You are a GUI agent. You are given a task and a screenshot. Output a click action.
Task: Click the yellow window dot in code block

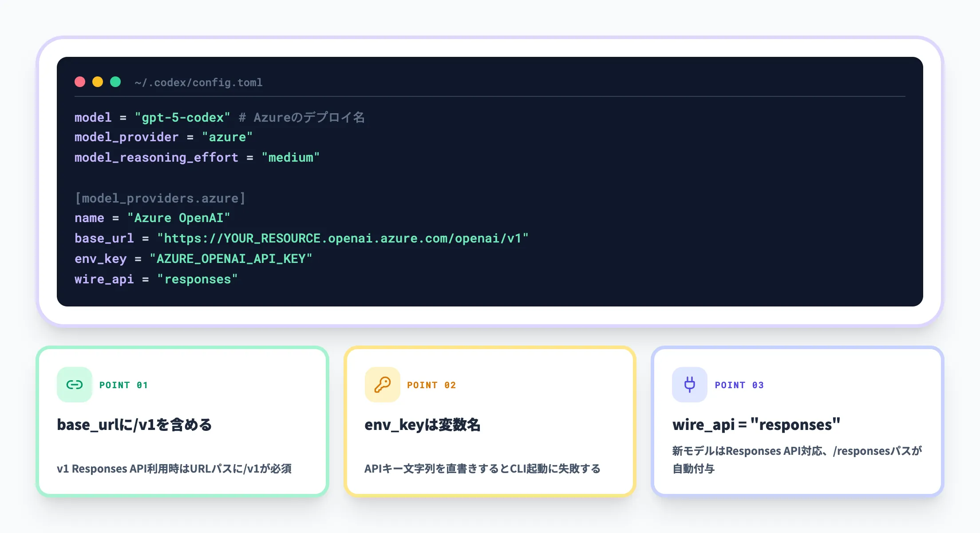[x=98, y=82]
